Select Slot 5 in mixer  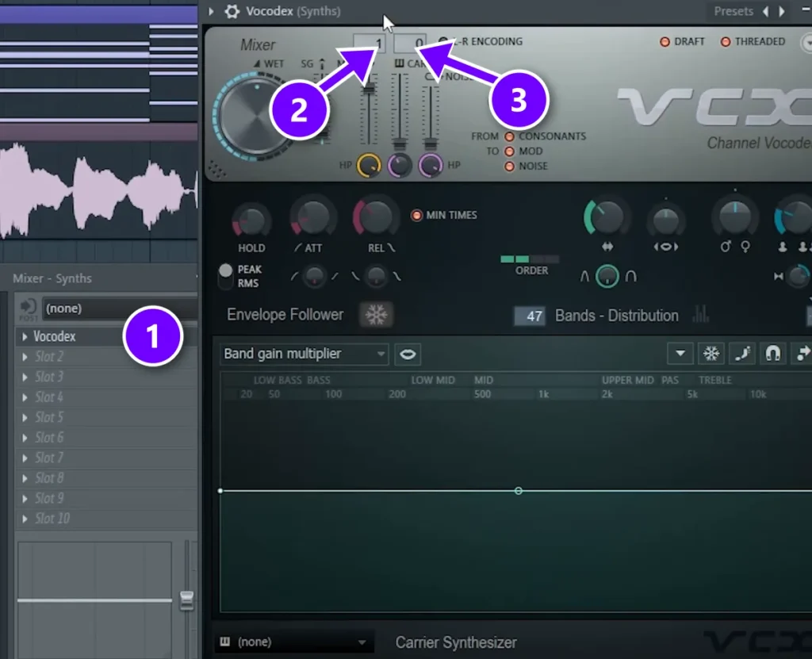coord(106,418)
